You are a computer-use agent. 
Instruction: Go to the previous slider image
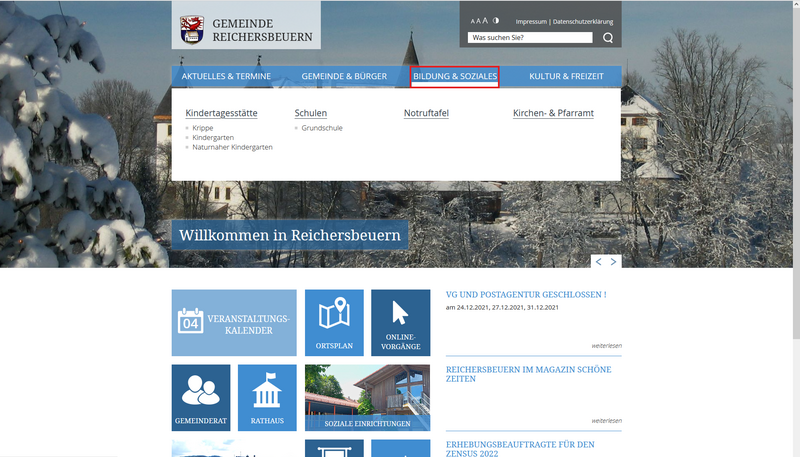click(598, 261)
